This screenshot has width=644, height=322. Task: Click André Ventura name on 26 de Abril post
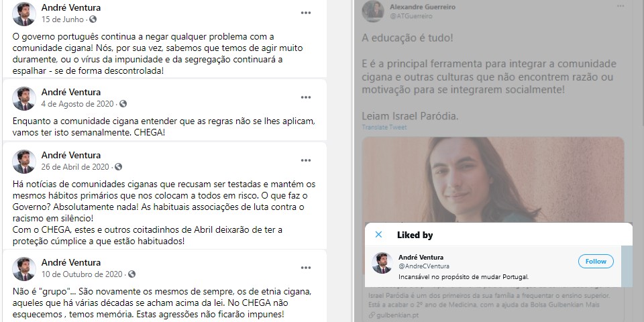(x=71, y=155)
